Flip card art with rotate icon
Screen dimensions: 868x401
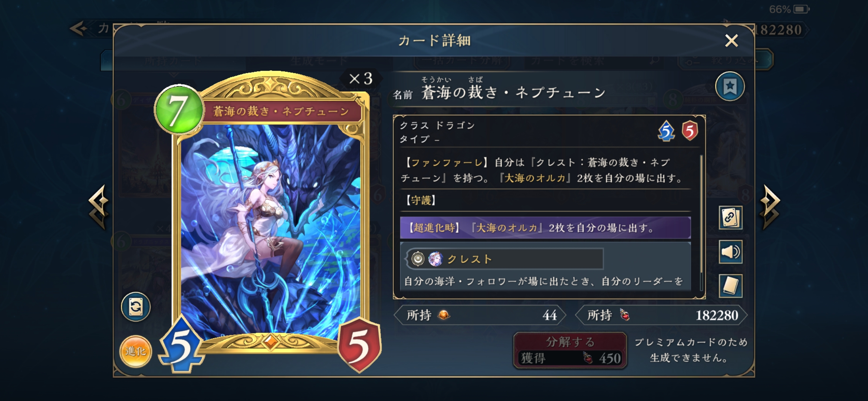pos(136,307)
